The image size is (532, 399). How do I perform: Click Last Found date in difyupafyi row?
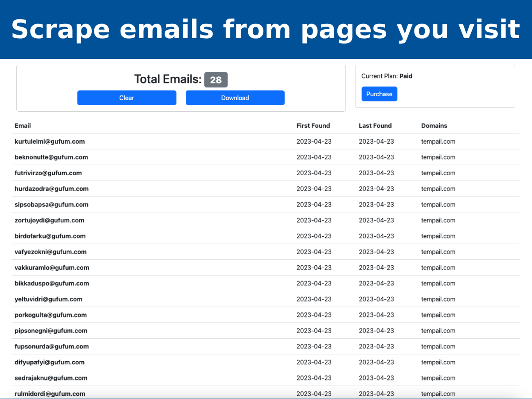tap(376, 362)
